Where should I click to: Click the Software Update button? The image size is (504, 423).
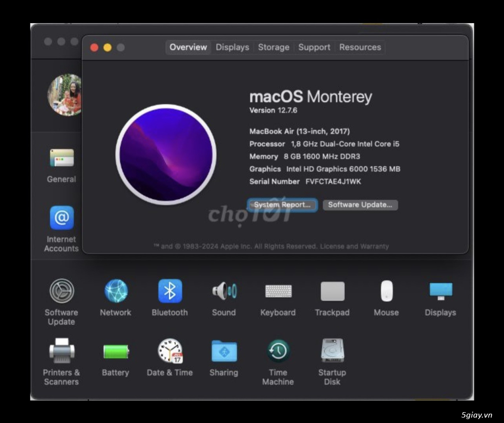(360, 205)
